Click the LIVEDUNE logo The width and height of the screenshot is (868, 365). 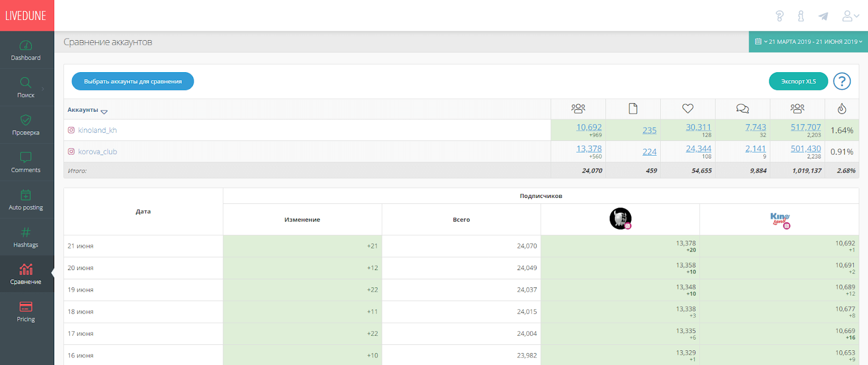coord(26,16)
